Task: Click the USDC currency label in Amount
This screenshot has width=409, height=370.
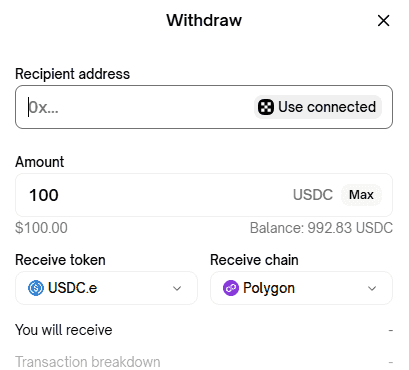Action: coord(313,195)
